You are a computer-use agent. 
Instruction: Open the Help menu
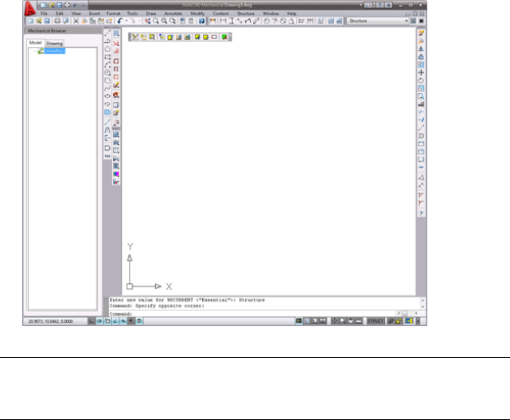point(292,14)
